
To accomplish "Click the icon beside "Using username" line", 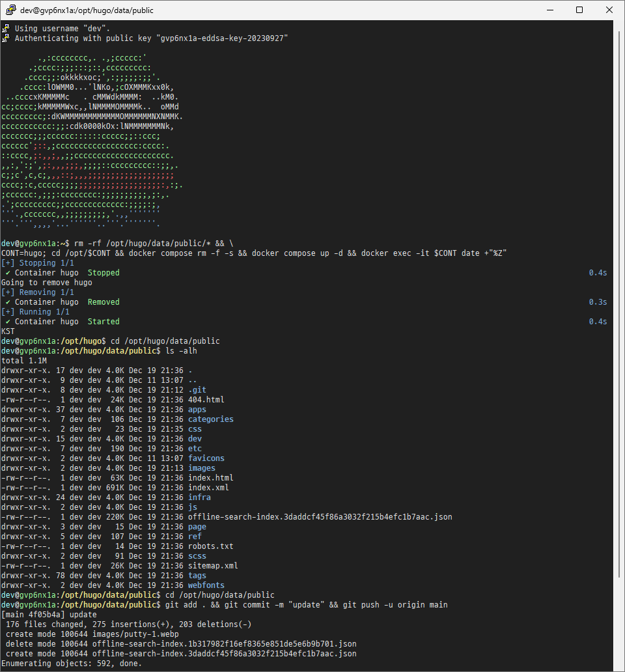I will [x=6, y=29].
